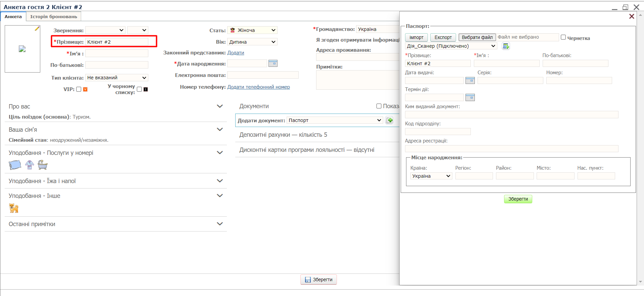Open the Тип клієнта dropdown

(x=116, y=78)
